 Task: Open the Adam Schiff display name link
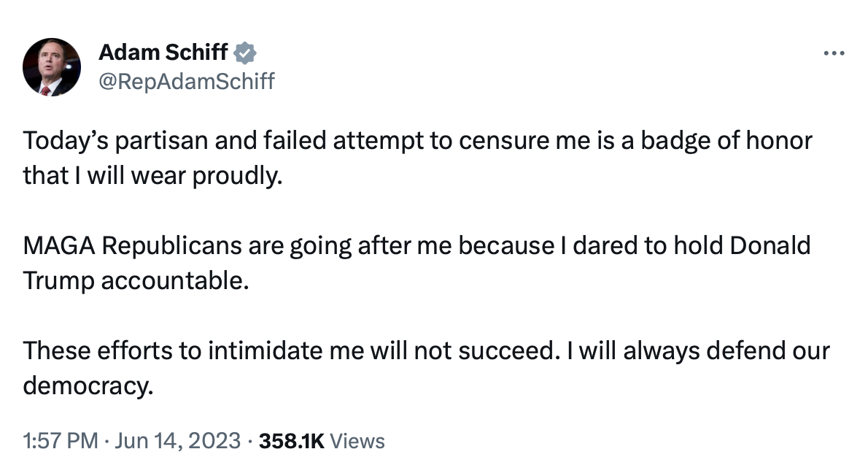point(163,52)
